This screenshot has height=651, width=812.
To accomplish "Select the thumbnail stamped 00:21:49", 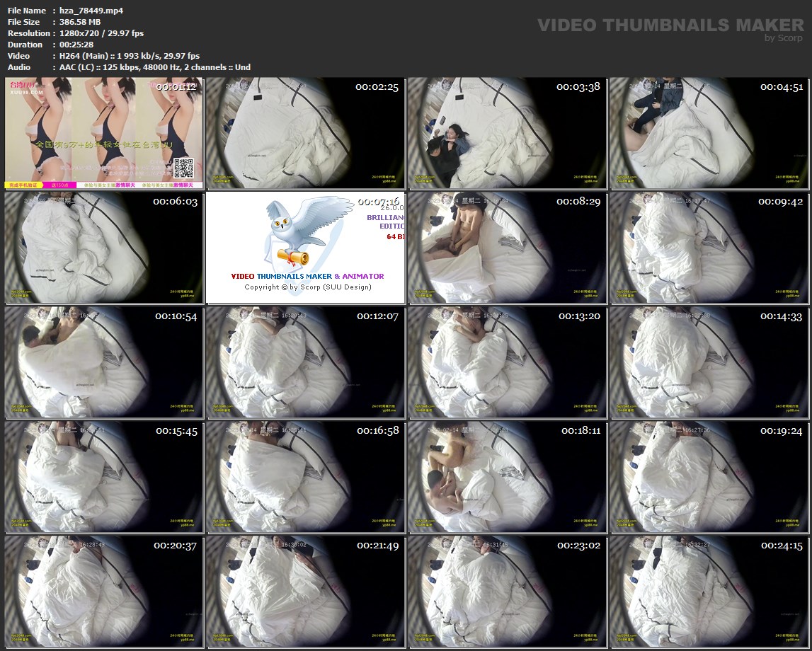I will 305,591.
